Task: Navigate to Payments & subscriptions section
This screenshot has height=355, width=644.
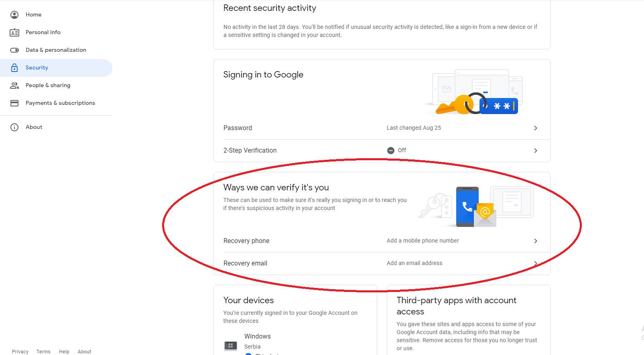Action: tap(60, 103)
